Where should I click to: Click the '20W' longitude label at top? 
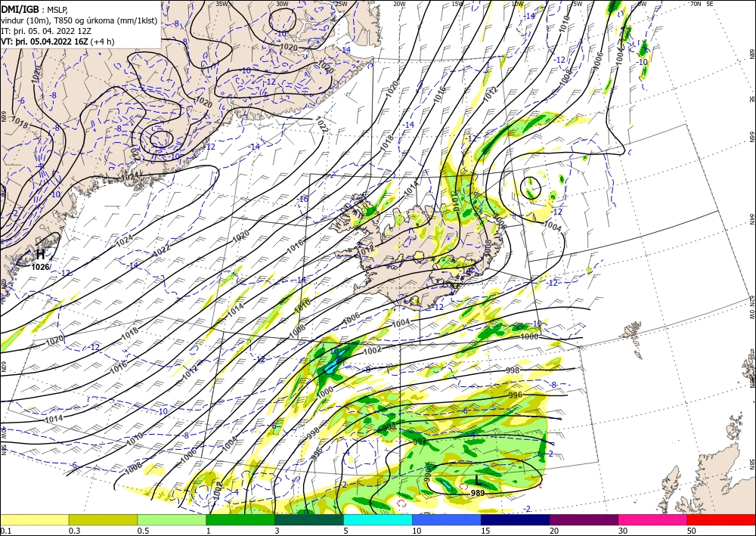pos(398,3)
